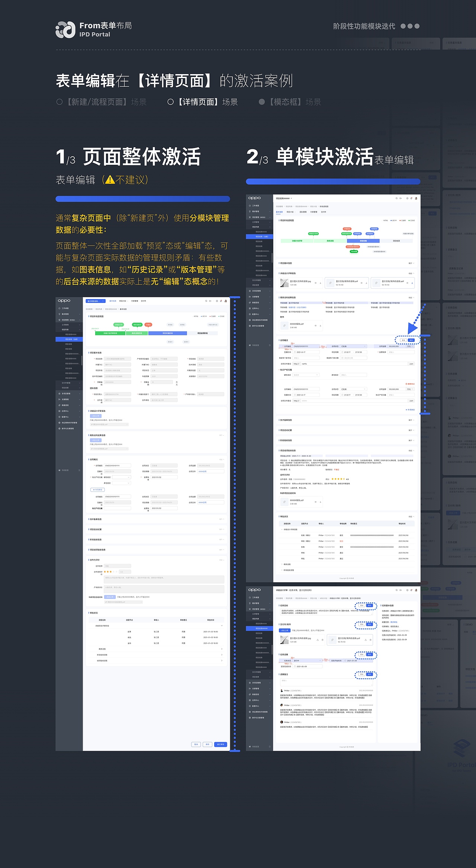The width and height of the screenshot is (476, 868).
Task: Open 基本信息 tab in upper-right mockup
Action: [279, 212]
